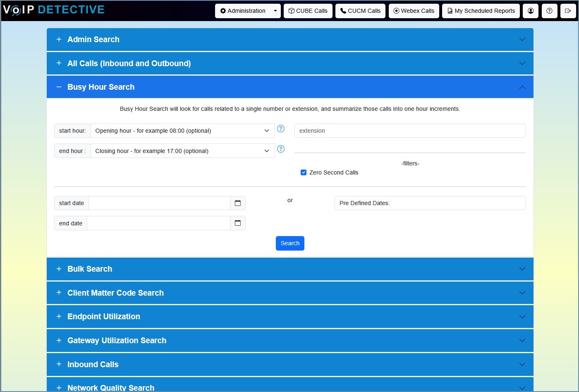Click the extension input field
579x392 pixels.
coord(410,131)
